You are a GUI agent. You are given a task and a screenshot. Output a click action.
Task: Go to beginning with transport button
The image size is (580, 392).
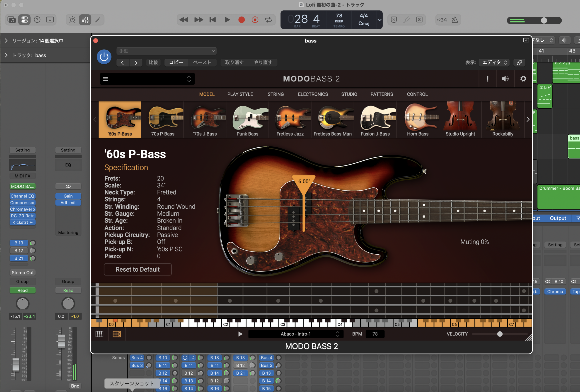(213, 20)
